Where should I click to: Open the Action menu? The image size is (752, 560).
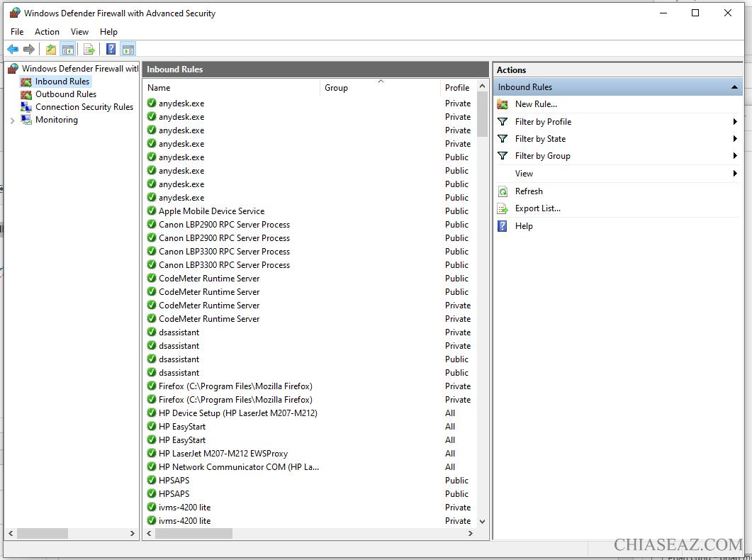pos(47,32)
